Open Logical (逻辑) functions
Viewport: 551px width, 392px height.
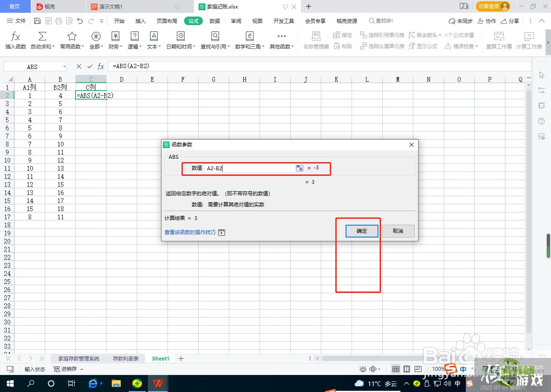pyautogui.click(x=135, y=40)
